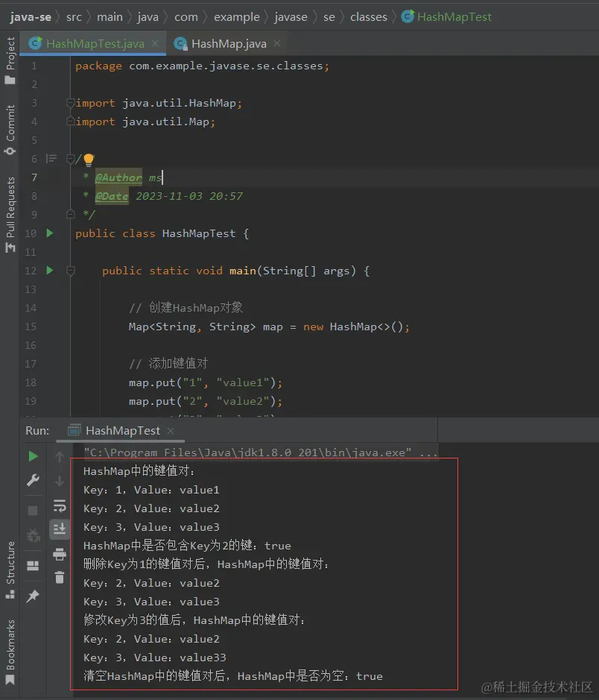Close the HashMapTest.java editor tab
Viewport: 599px width, 700px height.
point(155,43)
